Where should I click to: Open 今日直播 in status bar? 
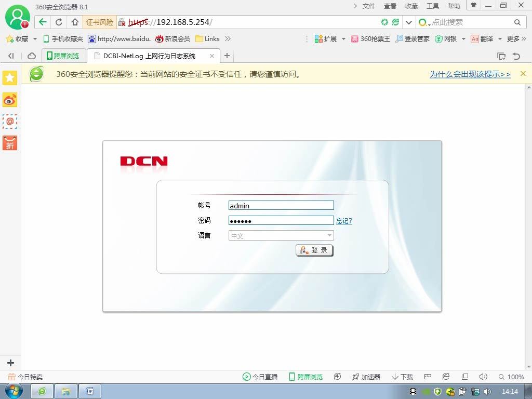tap(260, 377)
